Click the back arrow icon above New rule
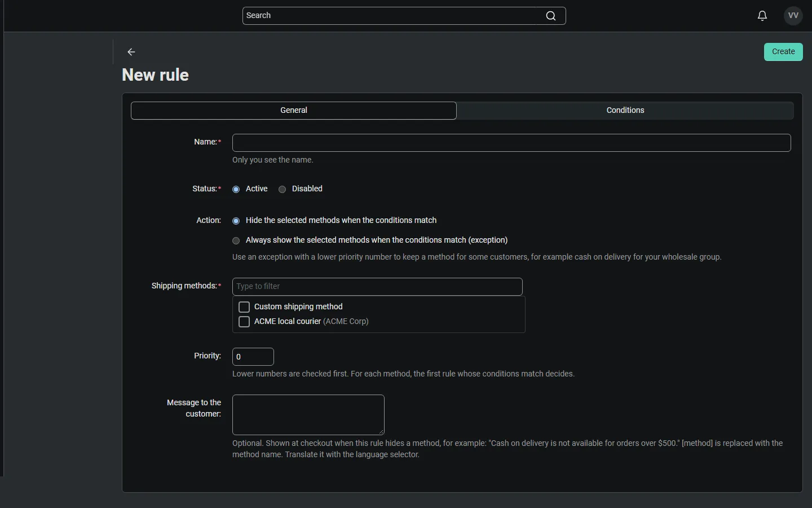This screenshot has width=812, height=508. 131,52
